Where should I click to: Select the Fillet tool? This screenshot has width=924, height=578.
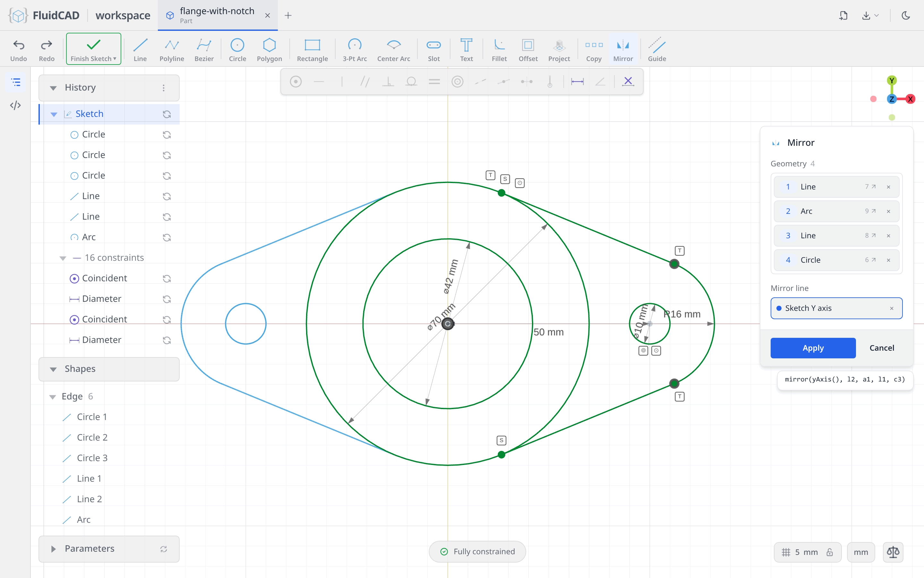pos(499,50)
